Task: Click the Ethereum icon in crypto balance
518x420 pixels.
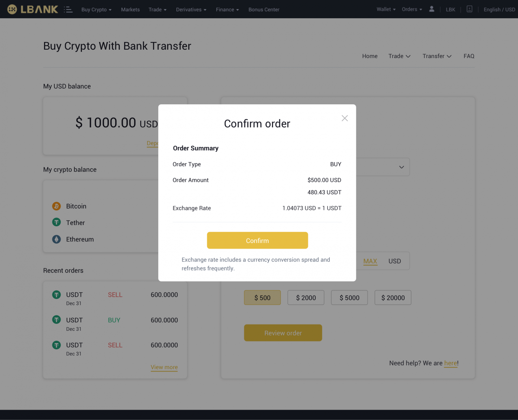Action: coord(56,239)
